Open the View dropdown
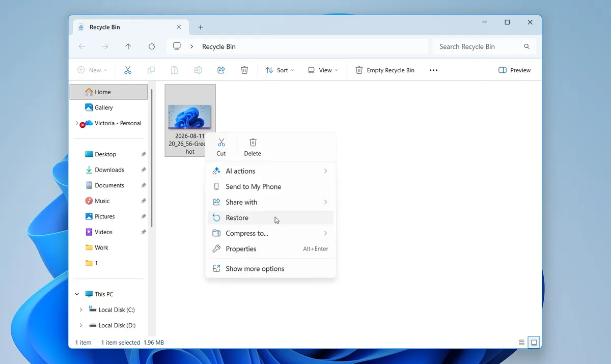Viewport: 611px width, 364px height. (323, 70)
